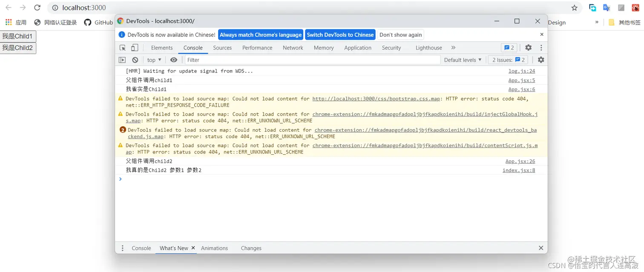Viewport: 644px width, 272px height.
Task: Open the DevTools three-dot customize menu
Action: click(541, 48)
